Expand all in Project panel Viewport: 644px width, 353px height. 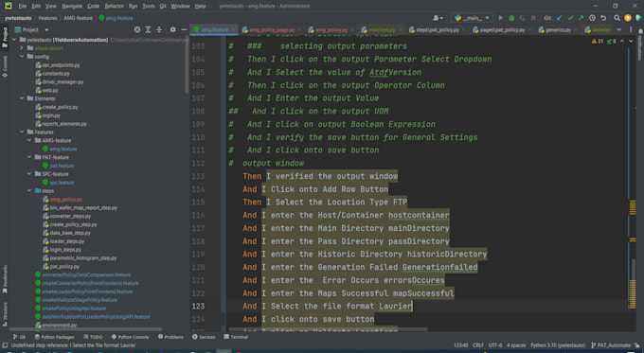[x=148, y=30]
